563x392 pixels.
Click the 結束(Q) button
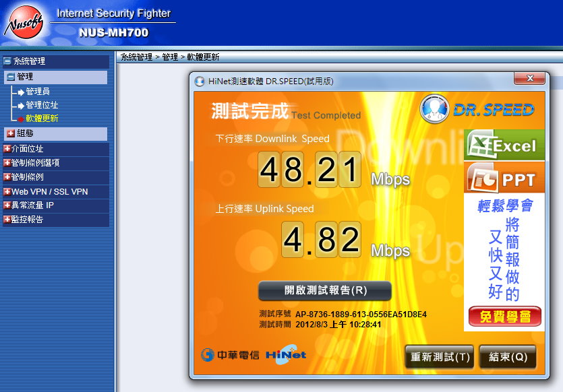click(508, 357)
